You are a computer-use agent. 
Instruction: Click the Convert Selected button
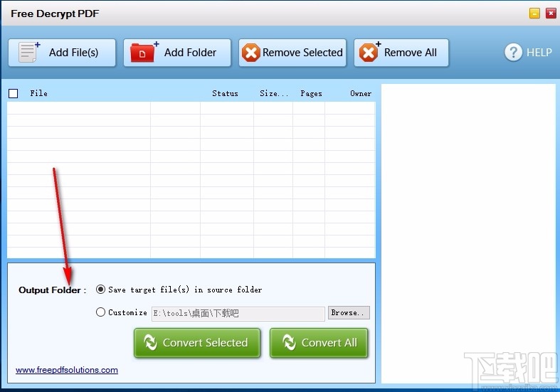click(x=197, y=343)
